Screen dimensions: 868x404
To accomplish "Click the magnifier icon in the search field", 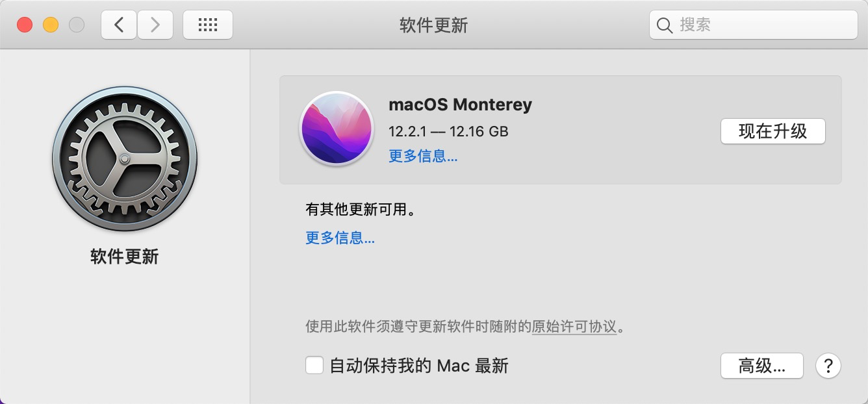I will tap(664, 25).
